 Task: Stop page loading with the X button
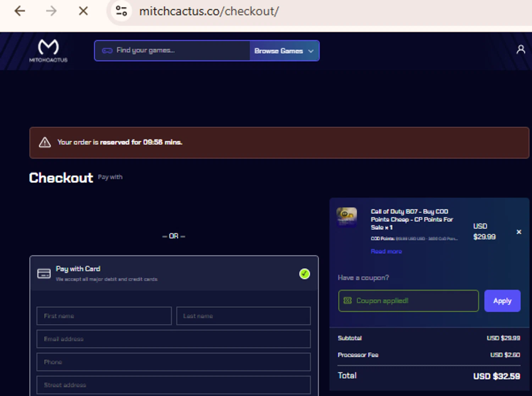[x=83, y=11]
